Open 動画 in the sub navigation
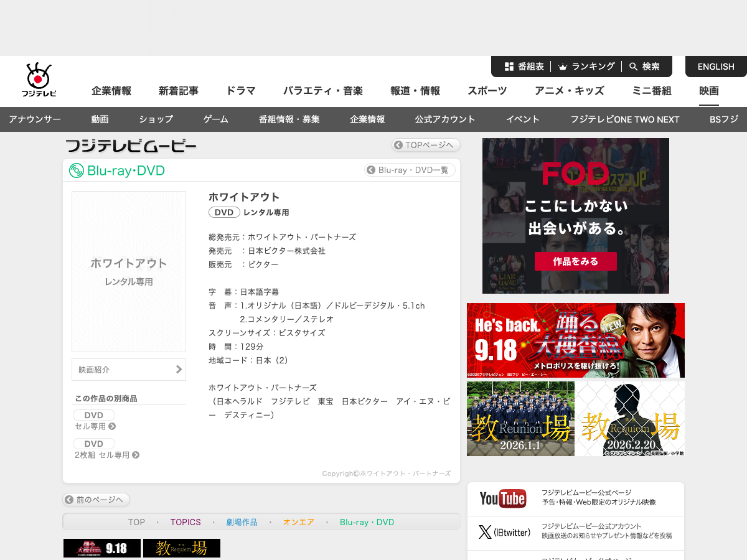Viewport: 747px width, 560px height. [x=100, y=119]
